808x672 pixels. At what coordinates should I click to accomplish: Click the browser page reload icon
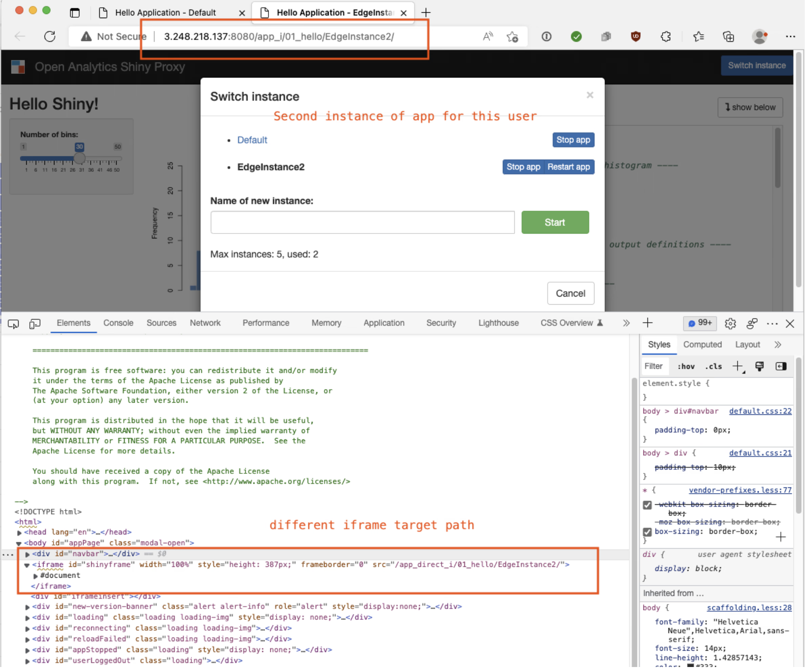click(x=50, y=37)
